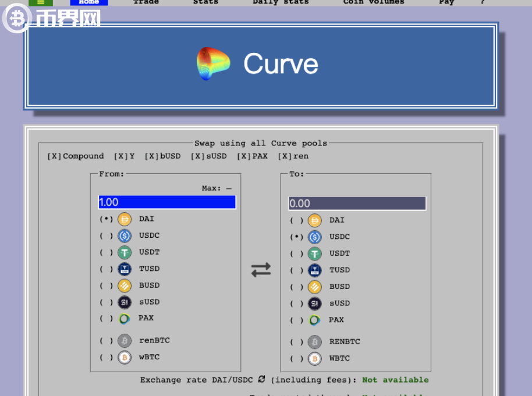Open the green hamburger menu button
The image size is (532, 396).
(x=41, y=2)
